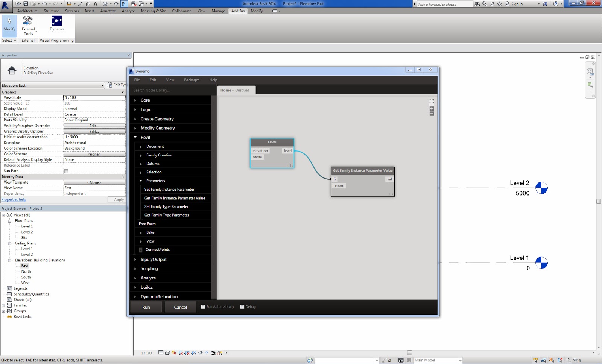Click the temporary hide/isolate glasses icon
The image size is (602, 364).
[x=200, y=353]
